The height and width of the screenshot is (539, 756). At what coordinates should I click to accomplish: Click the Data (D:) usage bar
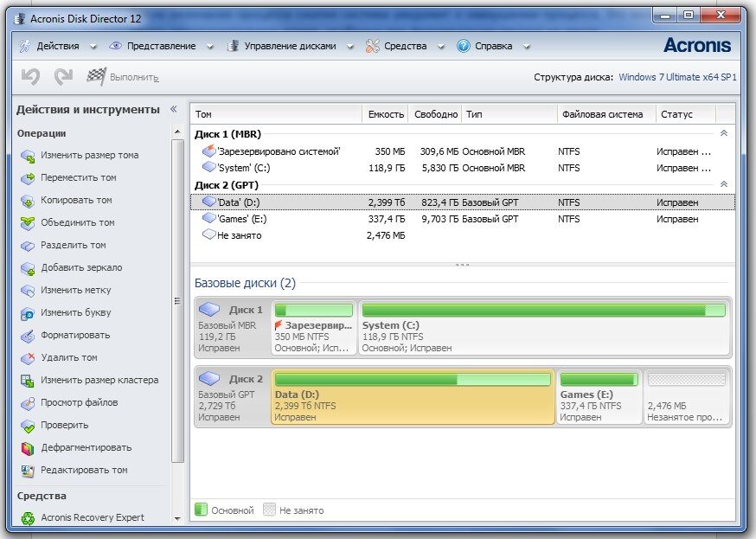coord(413,380)
